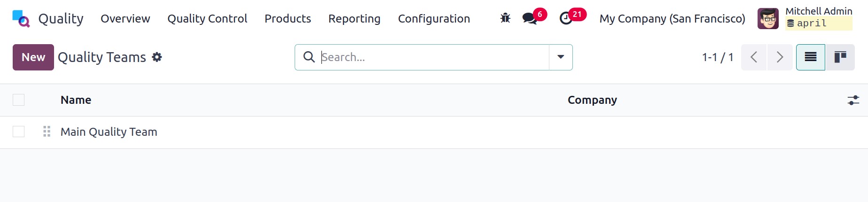Toggle the select-all header checkbox
Screen dimensions: 868x202
(x=19, y=100)
